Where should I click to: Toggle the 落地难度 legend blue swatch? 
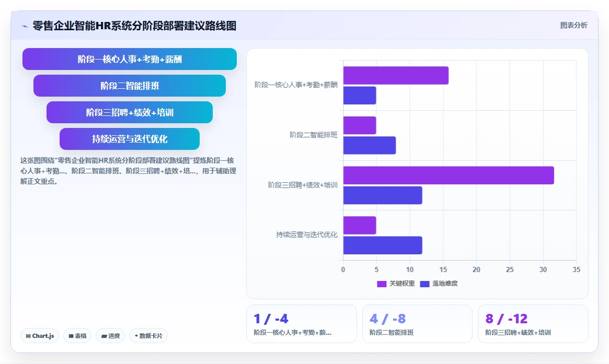click(424, 284)
